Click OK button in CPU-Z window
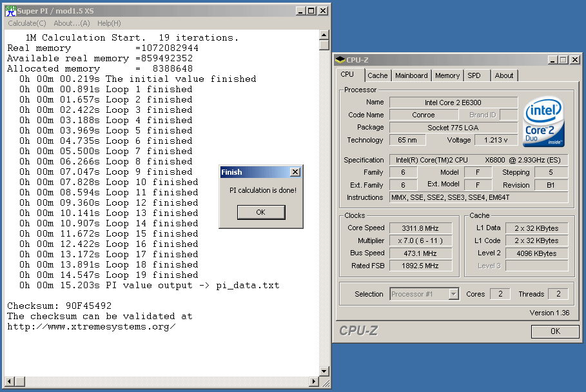Screen dimensions: 586x392 555,331
